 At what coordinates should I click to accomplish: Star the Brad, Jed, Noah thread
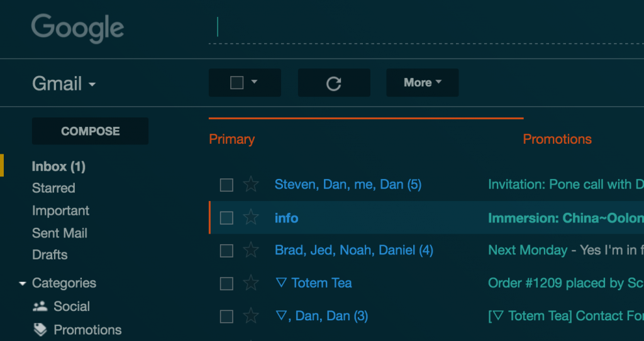click(x=250, y=251)
